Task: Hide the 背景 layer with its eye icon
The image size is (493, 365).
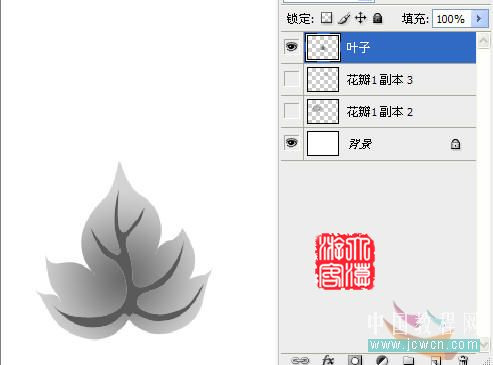Action: coord(292,143)
